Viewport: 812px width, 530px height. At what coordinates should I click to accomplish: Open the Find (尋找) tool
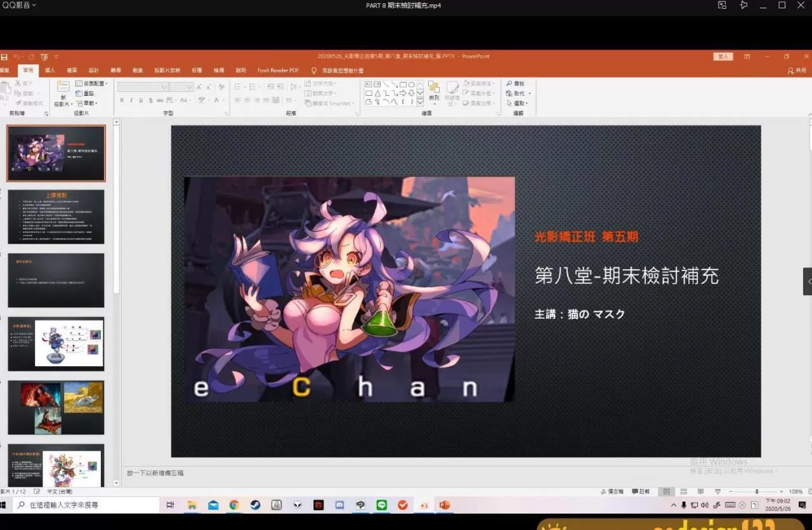coord(516,83)
